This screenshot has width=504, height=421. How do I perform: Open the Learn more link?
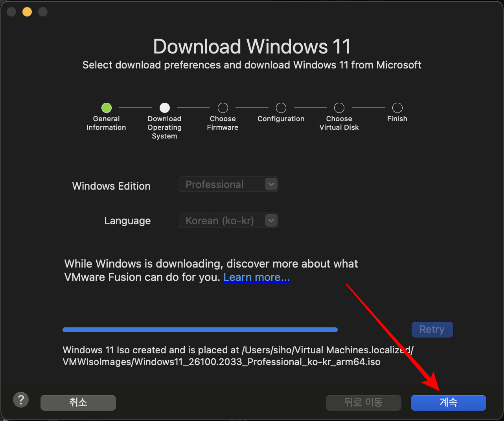tap(257, 277)
